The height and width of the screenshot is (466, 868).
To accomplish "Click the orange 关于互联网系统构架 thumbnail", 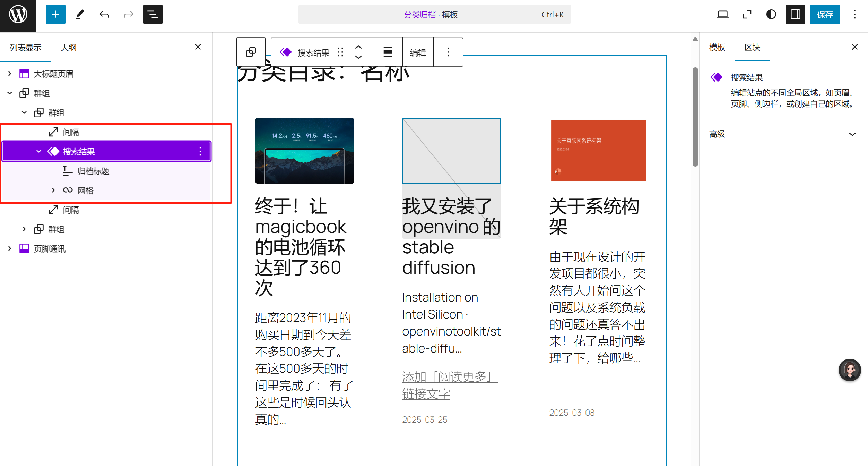I will (599, 151).
